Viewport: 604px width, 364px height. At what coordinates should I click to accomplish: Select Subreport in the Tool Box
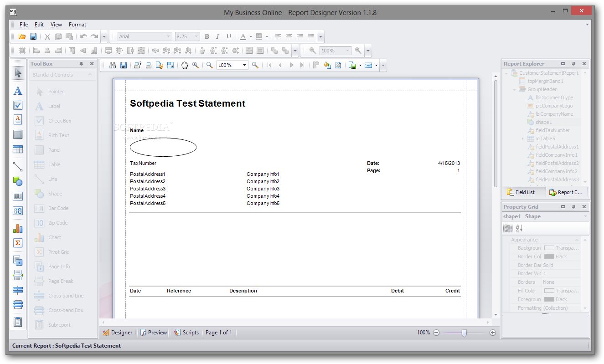tap(60, 325)
